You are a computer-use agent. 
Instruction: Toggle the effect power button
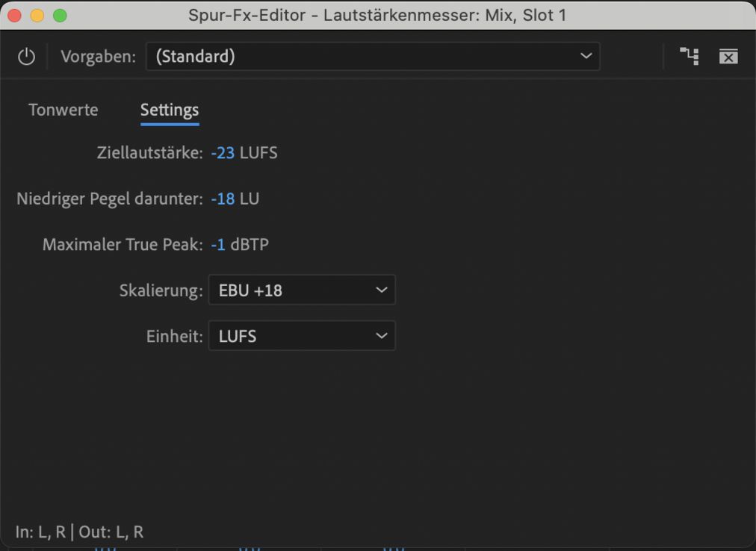(26, 57)
